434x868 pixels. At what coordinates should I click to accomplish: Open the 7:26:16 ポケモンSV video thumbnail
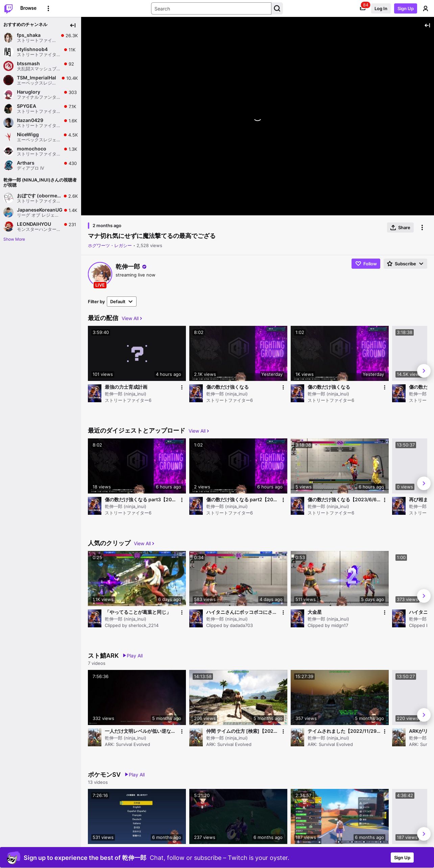click(137, 816)
